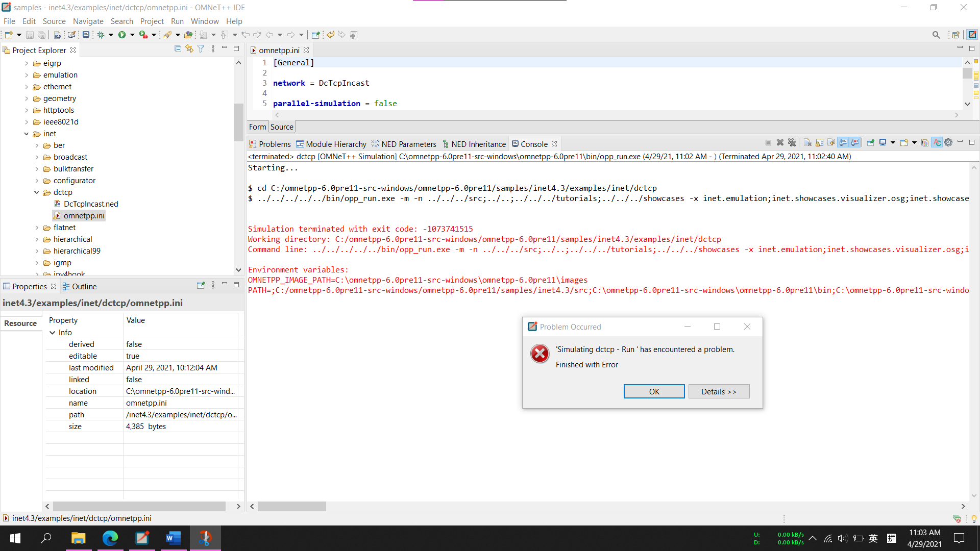Switch to NED Parameters tab
The width and height of the screenshot is (980, 551).
(404, 144)
